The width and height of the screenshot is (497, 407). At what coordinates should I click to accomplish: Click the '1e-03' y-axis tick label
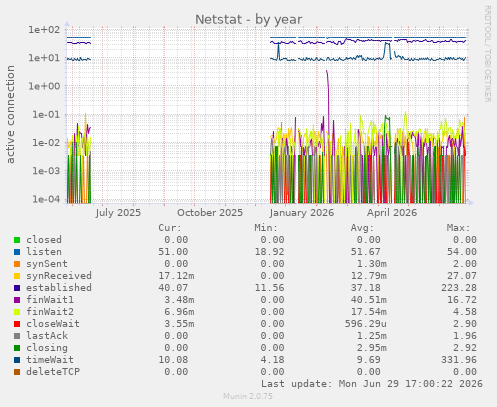tap(46, 171)
